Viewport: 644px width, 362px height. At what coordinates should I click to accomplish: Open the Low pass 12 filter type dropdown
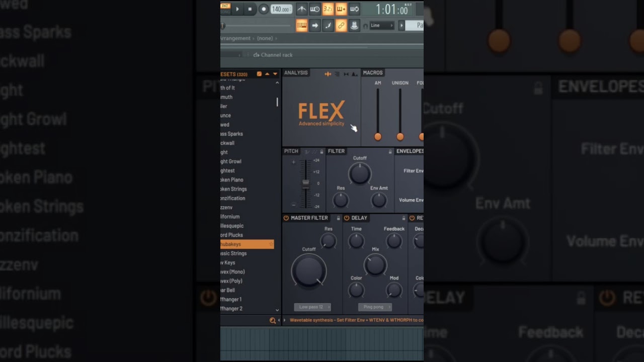pos(312,307)
